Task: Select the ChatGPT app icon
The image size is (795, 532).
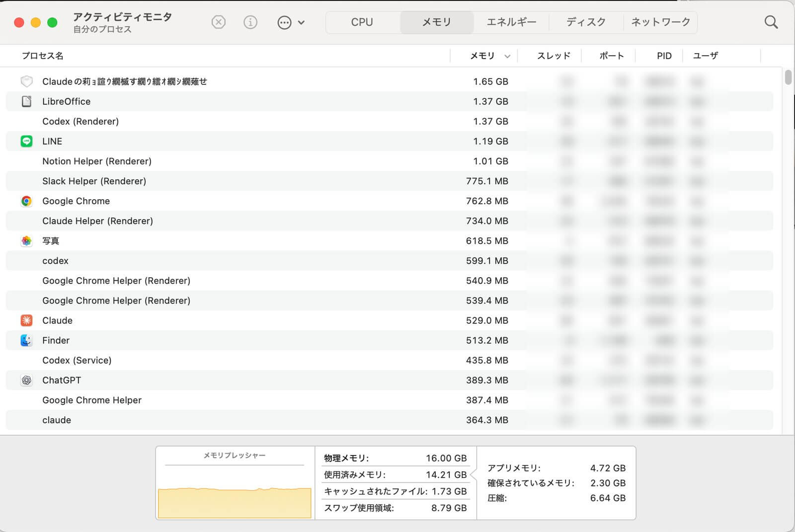Action: coord(26,380)
